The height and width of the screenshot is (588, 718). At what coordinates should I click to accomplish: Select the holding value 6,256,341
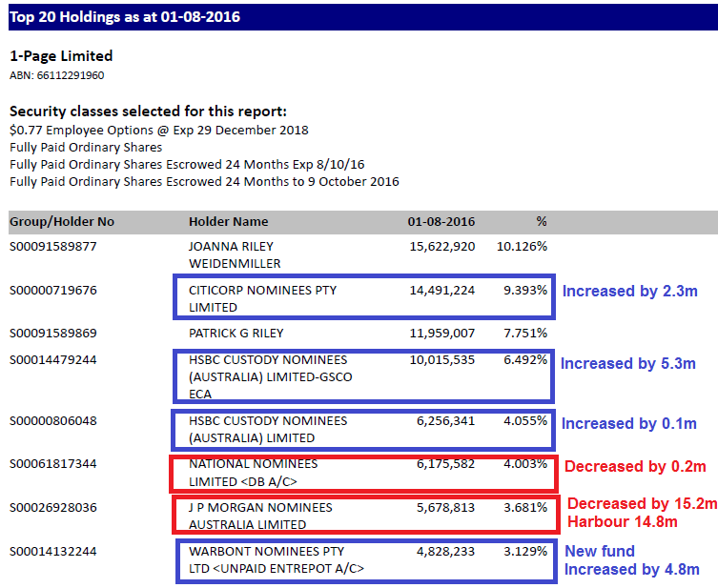pos(445,421)
